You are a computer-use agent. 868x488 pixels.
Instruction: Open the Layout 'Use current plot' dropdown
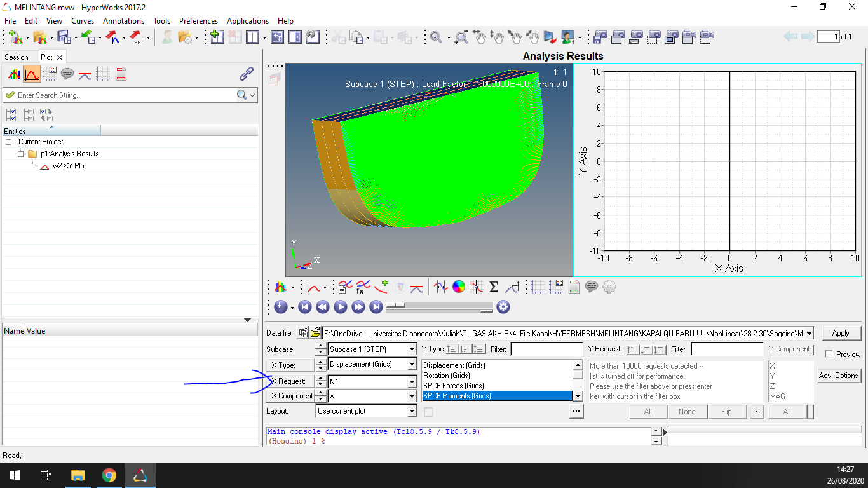(412, 411)
